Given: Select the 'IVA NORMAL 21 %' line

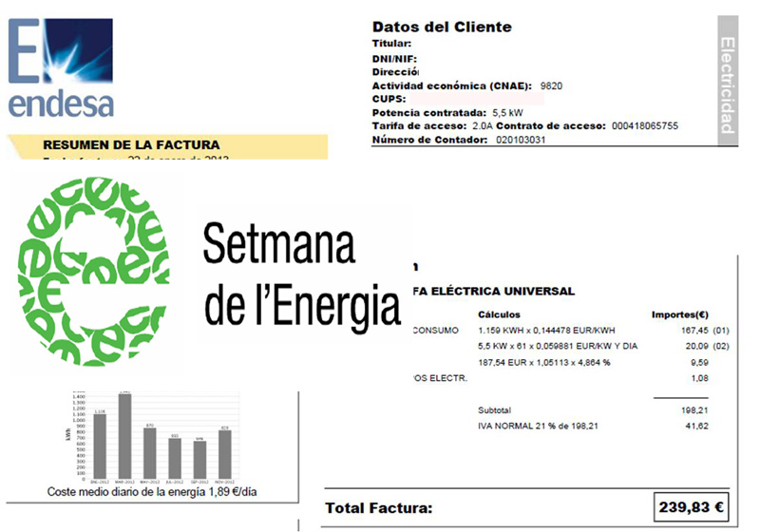Looking at the screenshot, I should coord(538,427).
